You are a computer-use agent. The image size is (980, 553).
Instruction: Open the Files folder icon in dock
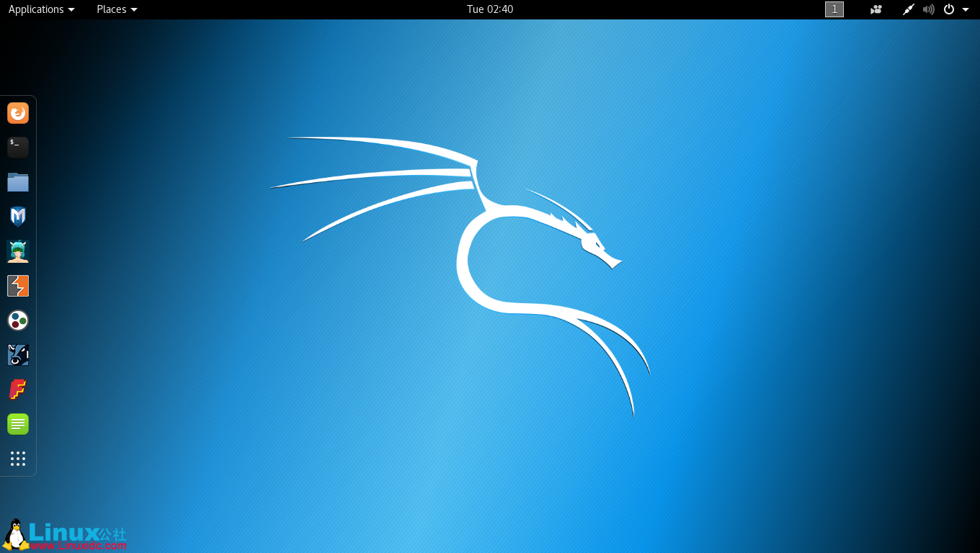(18, 182)
